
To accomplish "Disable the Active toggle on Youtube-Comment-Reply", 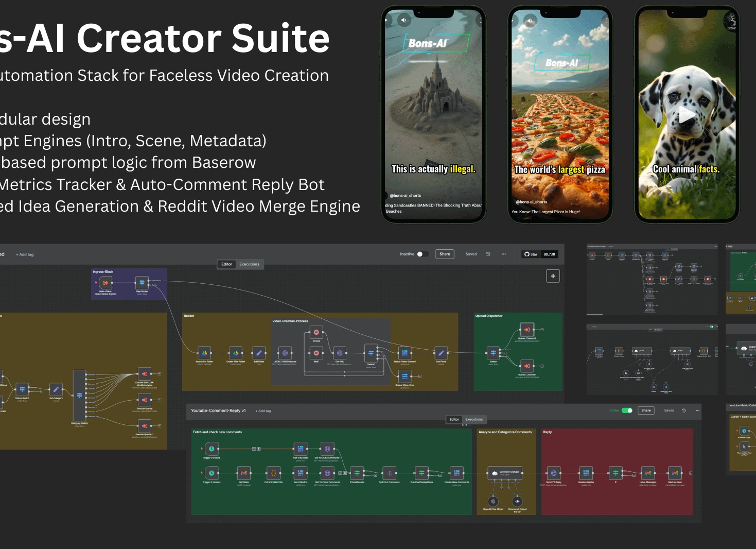I will [627, 410].
